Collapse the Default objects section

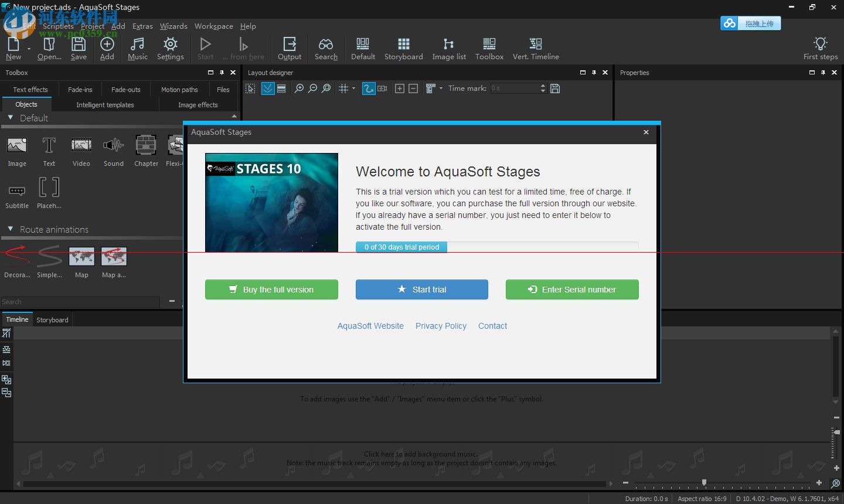click(x=10, y=118)
